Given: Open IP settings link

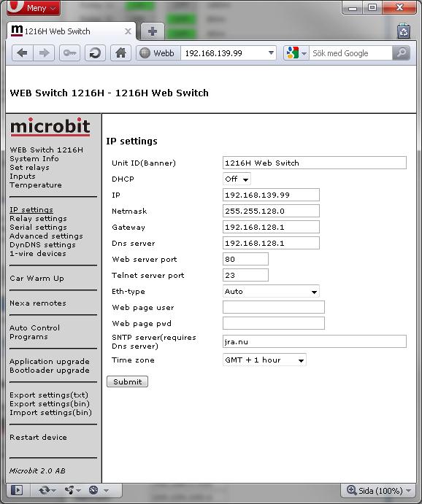Looking at the screenshot, I should pos(31,209).
